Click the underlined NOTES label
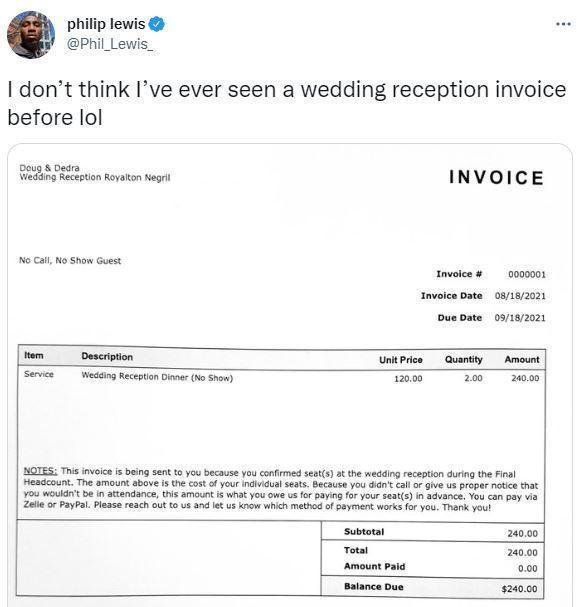Viewport: 577px width, 607px height. click(40, 471)
